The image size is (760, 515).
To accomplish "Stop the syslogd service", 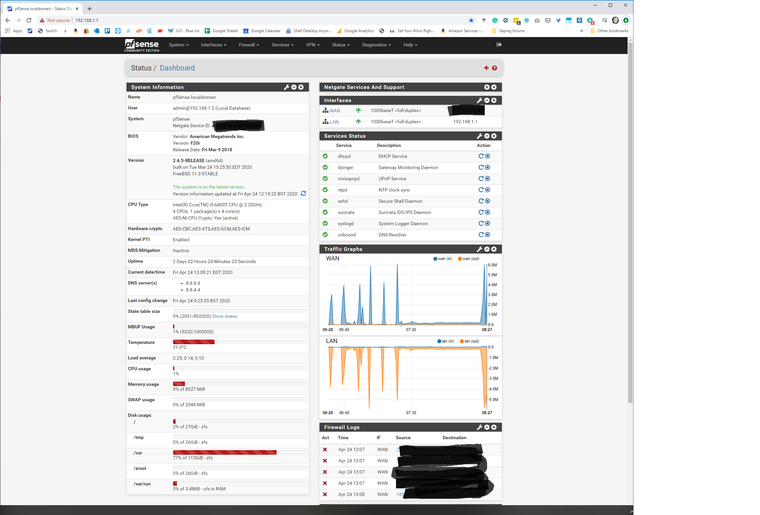I will [x=488, y=223].
